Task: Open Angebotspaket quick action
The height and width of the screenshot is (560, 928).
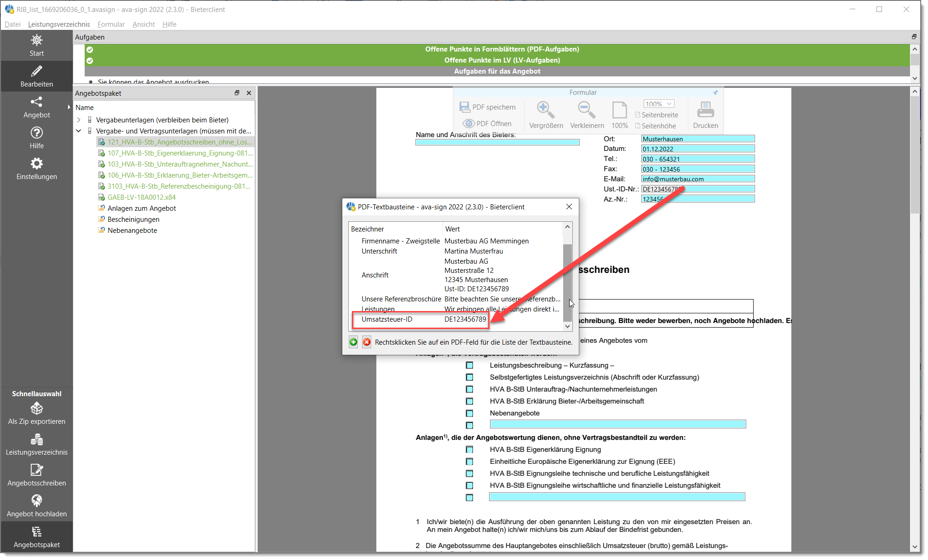Action: (37, 537)
